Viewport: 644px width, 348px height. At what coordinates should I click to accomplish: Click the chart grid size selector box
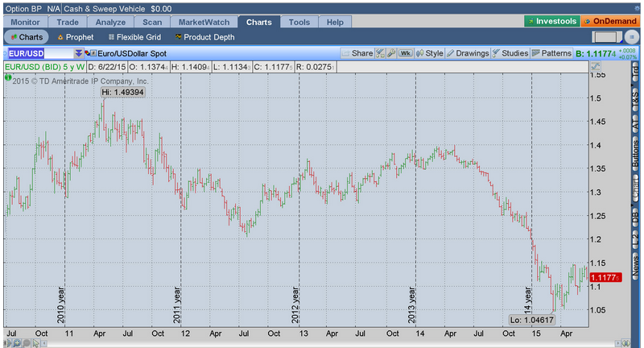coord(607,37)
